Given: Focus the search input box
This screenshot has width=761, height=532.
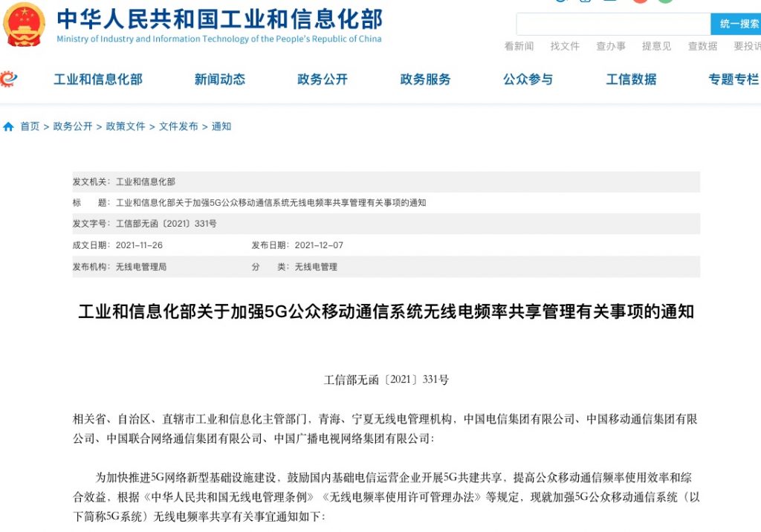Looking at the screenshot, I should click(x=613, y=24).
